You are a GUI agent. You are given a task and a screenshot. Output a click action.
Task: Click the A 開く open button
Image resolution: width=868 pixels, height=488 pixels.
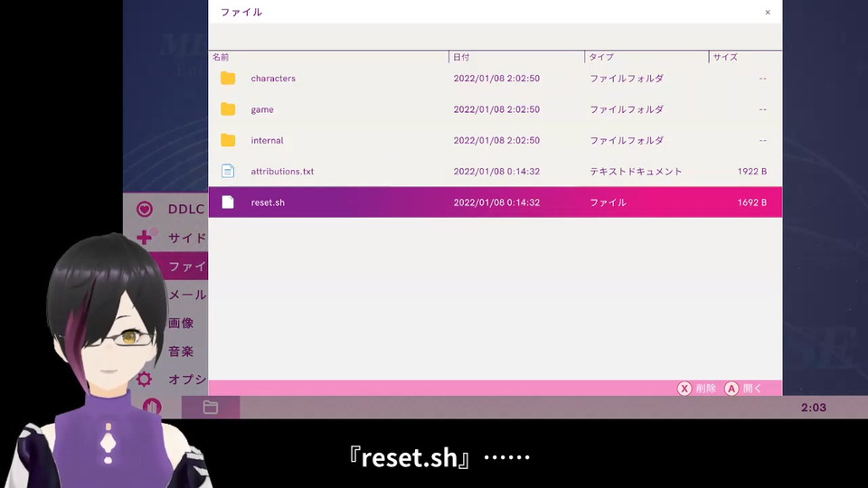[743, 389]
